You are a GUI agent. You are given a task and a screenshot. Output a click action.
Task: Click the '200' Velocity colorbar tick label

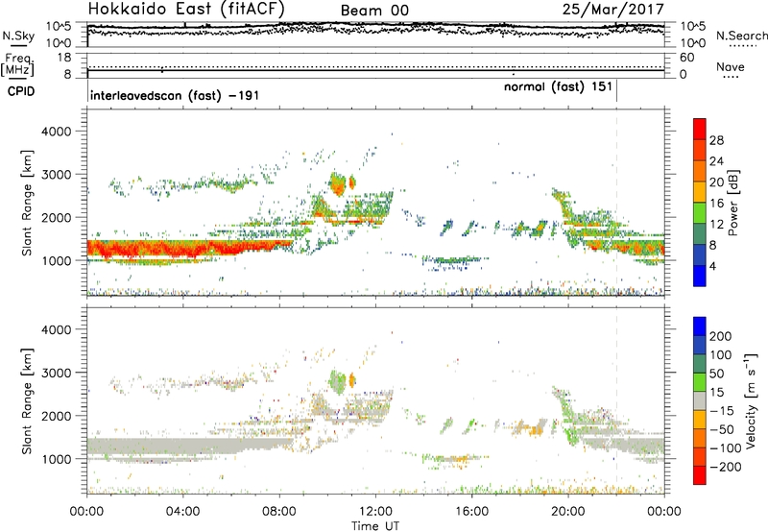point(721,336)
